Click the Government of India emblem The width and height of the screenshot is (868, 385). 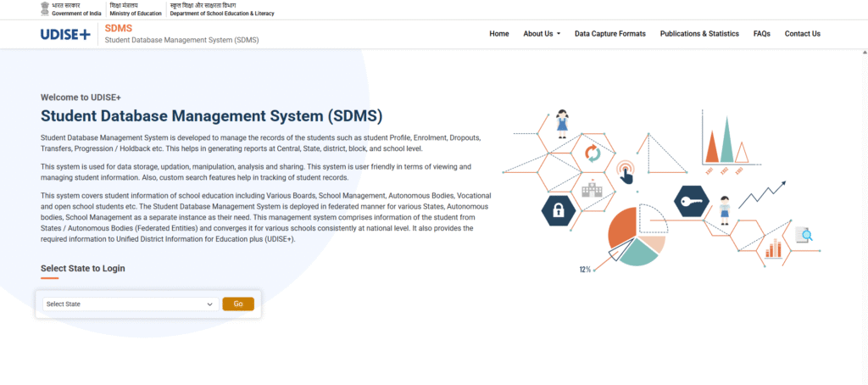tap(45, 8)
